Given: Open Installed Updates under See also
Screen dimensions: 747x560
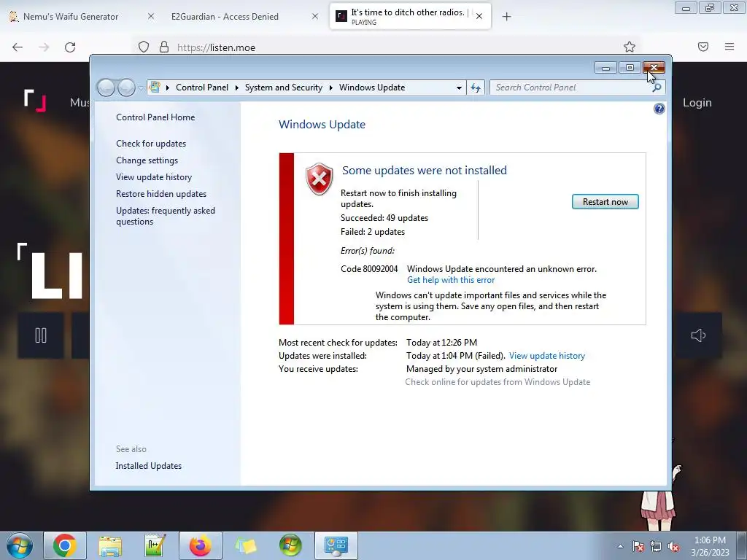Looking at the screenshot, I should [149, 466].
